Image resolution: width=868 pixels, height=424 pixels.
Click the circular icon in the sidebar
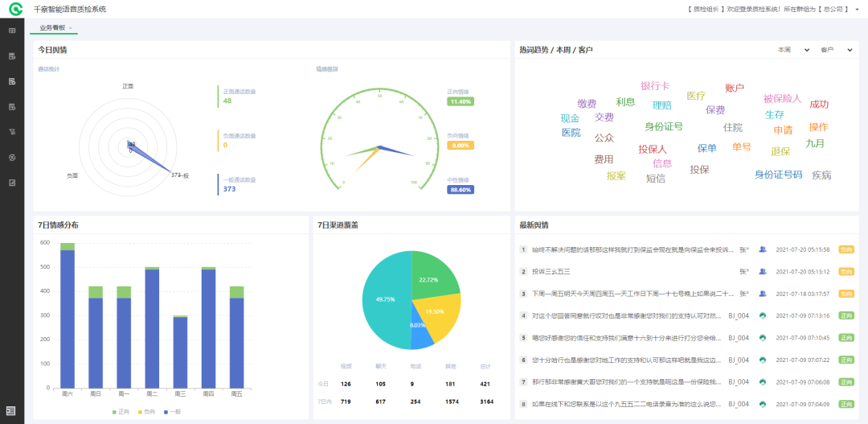[11, 158]
